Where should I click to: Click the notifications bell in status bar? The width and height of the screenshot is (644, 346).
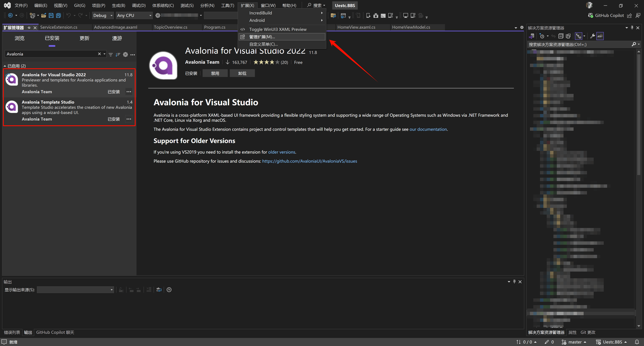point(637,342)
